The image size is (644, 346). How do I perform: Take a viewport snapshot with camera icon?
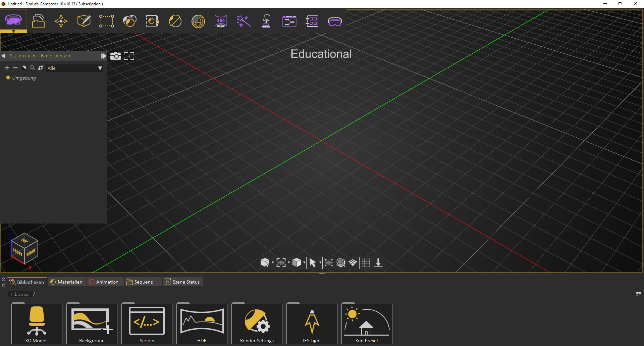pos(115,56)
